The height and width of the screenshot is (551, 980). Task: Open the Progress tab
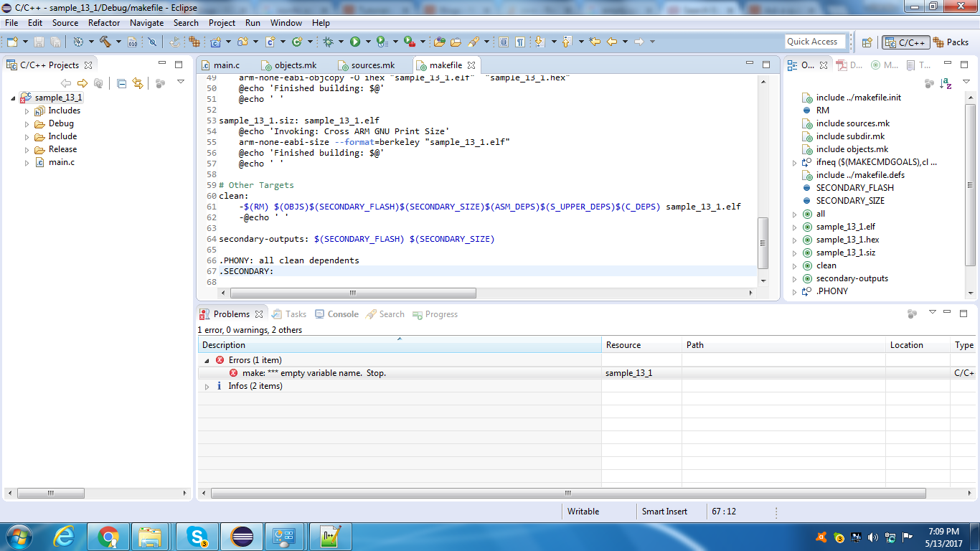pos(435,314)
